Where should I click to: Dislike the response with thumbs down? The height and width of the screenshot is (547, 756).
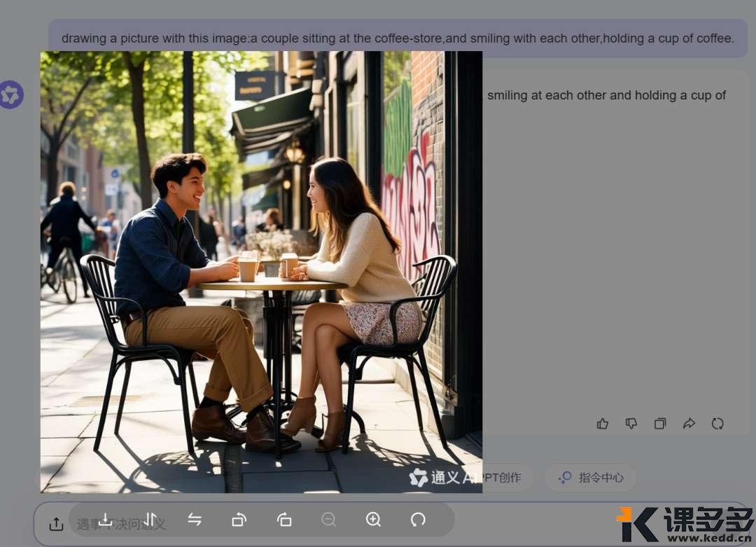pyautogui.click(x=631, y=423)
